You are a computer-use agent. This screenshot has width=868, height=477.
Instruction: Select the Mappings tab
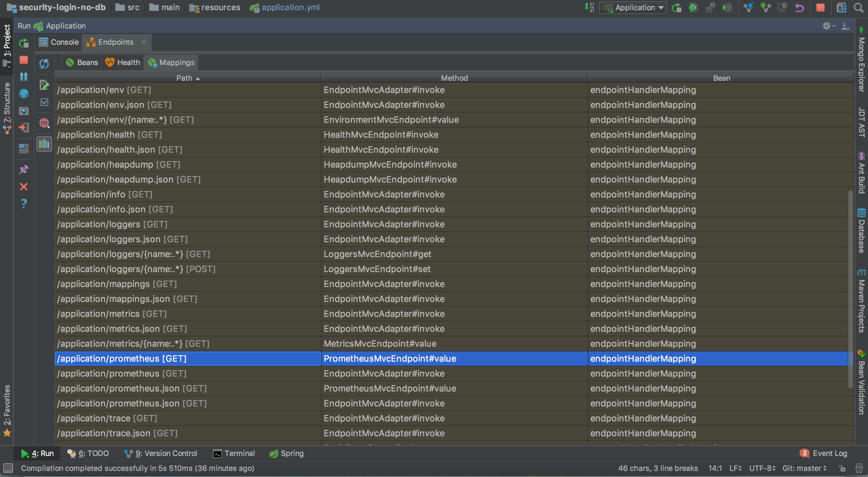(x=171, y=62)
